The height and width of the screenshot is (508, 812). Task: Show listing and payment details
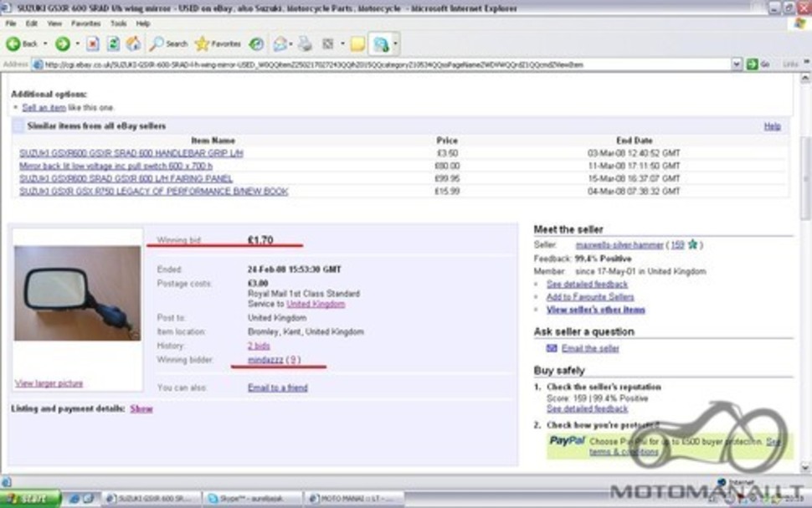click(x=141, y=409)
